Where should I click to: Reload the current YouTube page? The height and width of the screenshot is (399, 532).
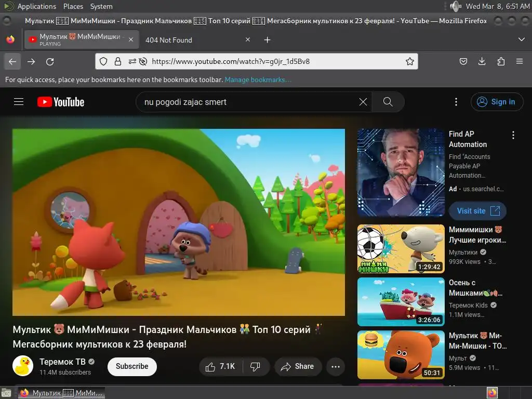point(50,61)
